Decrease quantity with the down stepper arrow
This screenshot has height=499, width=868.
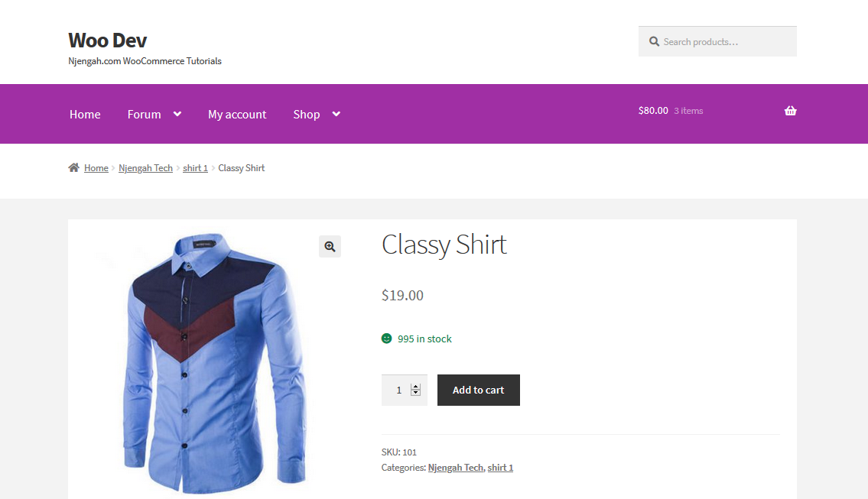416,394
